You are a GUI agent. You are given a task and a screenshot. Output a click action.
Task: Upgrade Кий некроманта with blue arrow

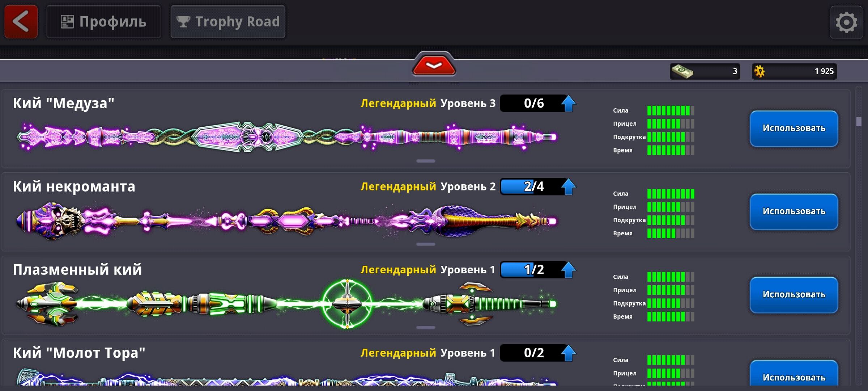pyautogui.click(x=569, y=187)
